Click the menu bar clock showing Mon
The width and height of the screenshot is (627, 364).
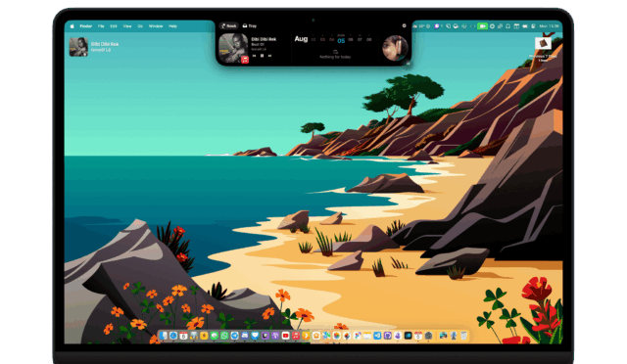click(550, 26)
